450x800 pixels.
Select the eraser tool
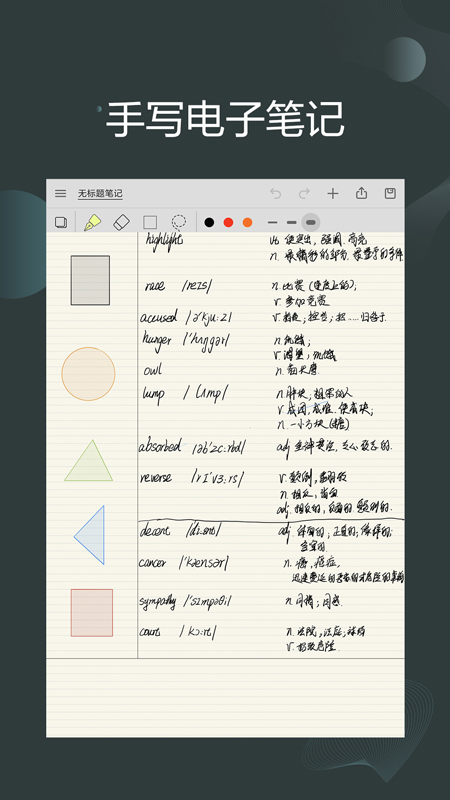(x=121, y=222)
